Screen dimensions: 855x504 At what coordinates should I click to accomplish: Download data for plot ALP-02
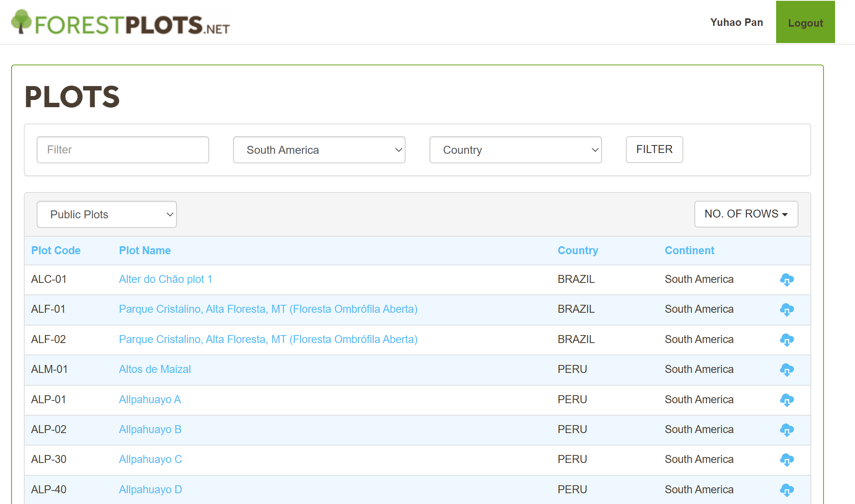787,430
